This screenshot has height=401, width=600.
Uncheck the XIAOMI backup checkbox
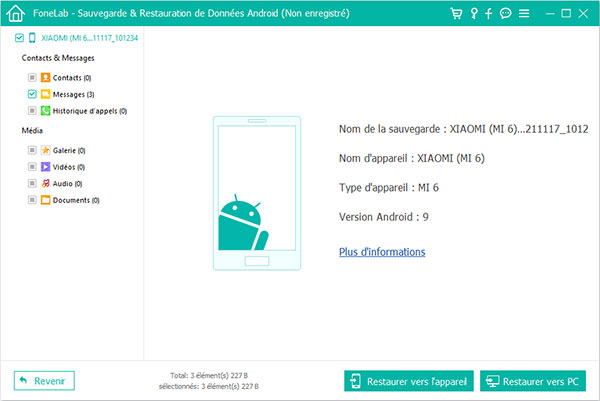click(19, 37)
